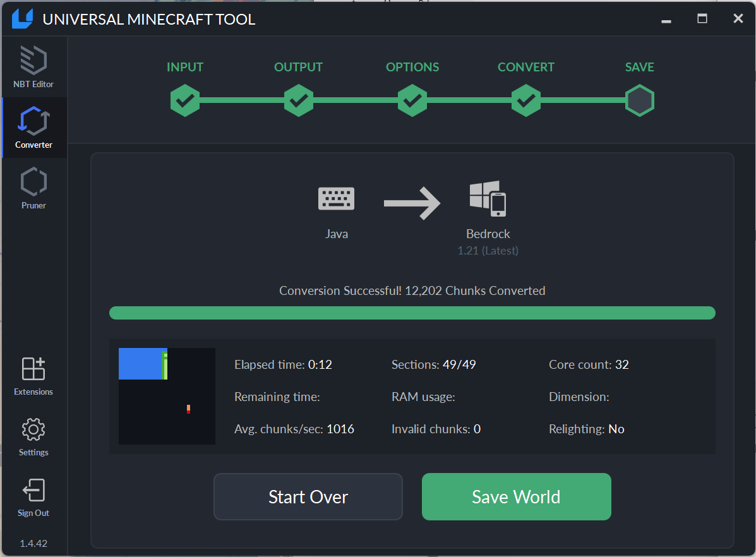This screenshot has height=557, width=756.
Task: Click the Java keyboard icon
Action: tap(336, 199)
